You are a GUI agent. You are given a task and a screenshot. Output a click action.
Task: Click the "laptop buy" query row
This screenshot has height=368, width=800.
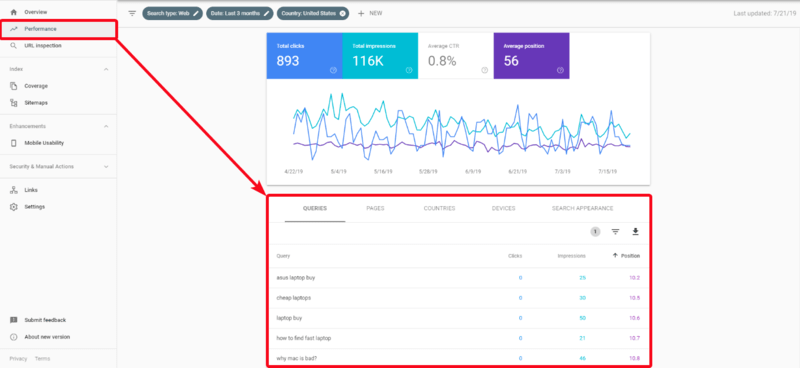tap(458, 318)
